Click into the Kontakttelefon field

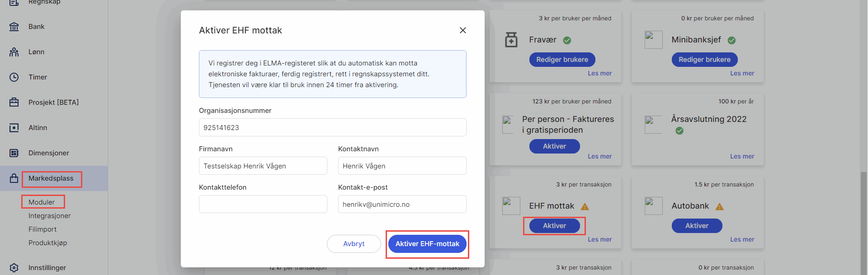(263, 204)
